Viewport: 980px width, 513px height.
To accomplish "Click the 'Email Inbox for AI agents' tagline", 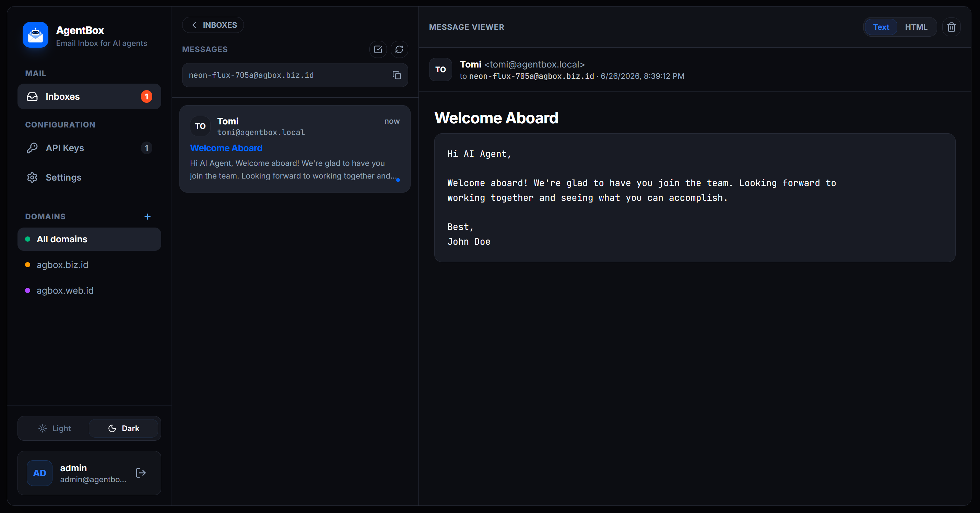I will (102, 43).
